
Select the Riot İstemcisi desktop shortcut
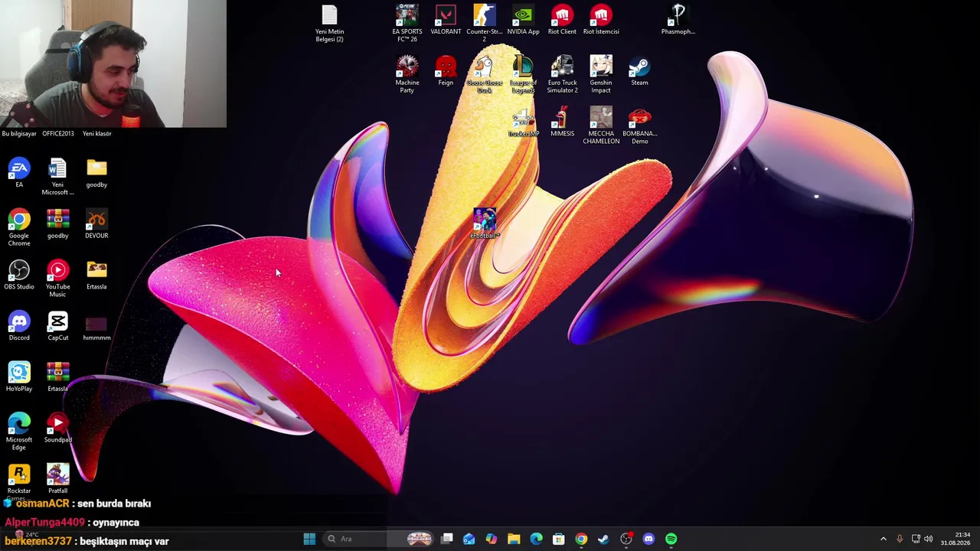click(601, 20)
